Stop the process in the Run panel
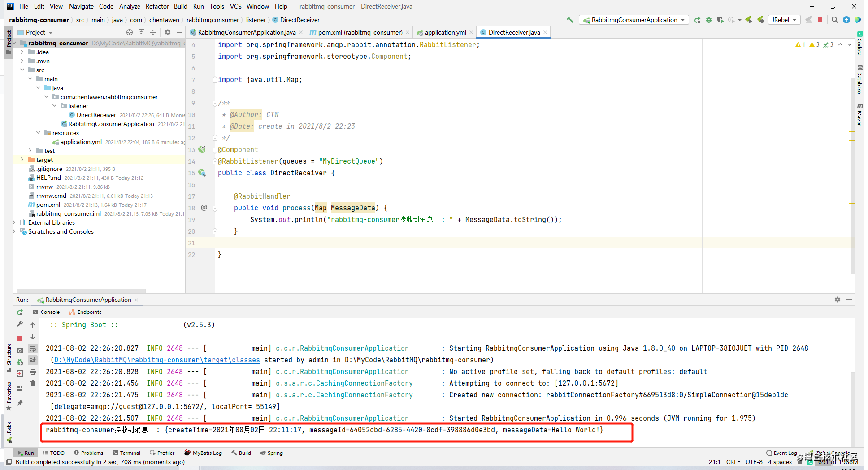Screen dimensions: 868x470 (x=20, y=339)
